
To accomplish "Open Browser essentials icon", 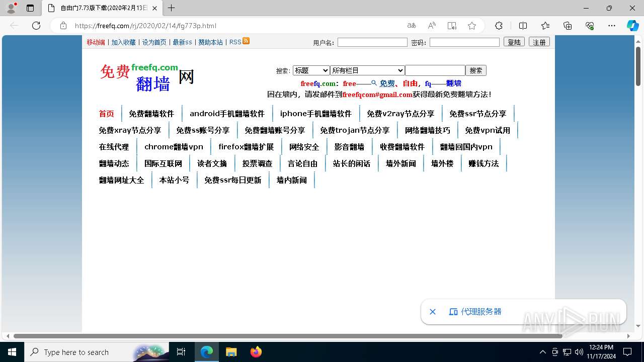I will tap(590, 26).
